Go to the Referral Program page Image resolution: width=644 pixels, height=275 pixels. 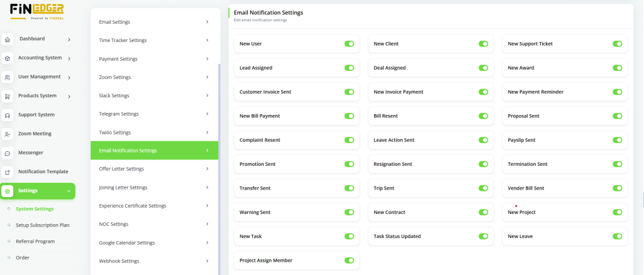[35, 241]
